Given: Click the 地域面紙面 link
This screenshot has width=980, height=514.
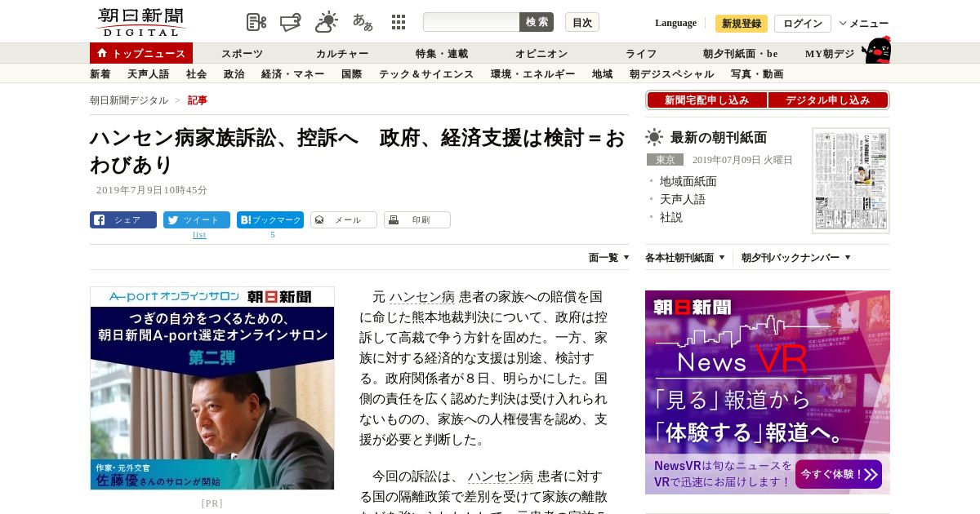Looking at the screenshot, I should 688,181.
